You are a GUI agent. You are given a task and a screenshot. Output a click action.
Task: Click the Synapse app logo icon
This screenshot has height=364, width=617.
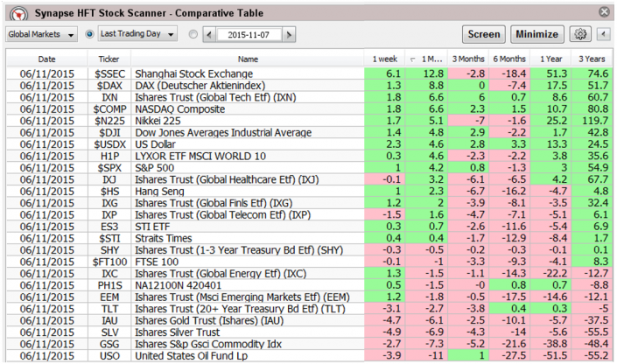[x=15, y=11]
